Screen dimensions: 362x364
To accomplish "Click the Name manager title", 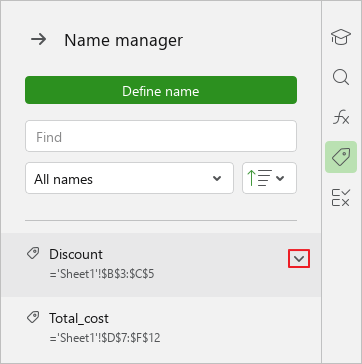I will [x=123, y=40].
